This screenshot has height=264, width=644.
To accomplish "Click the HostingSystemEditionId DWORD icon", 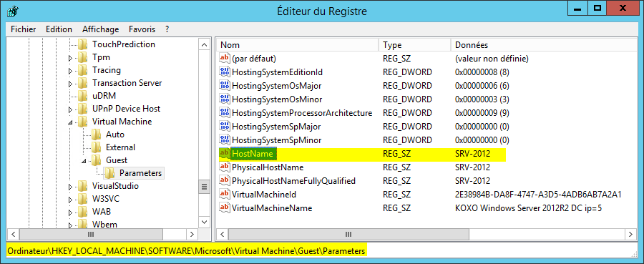I will click(224, 72).
